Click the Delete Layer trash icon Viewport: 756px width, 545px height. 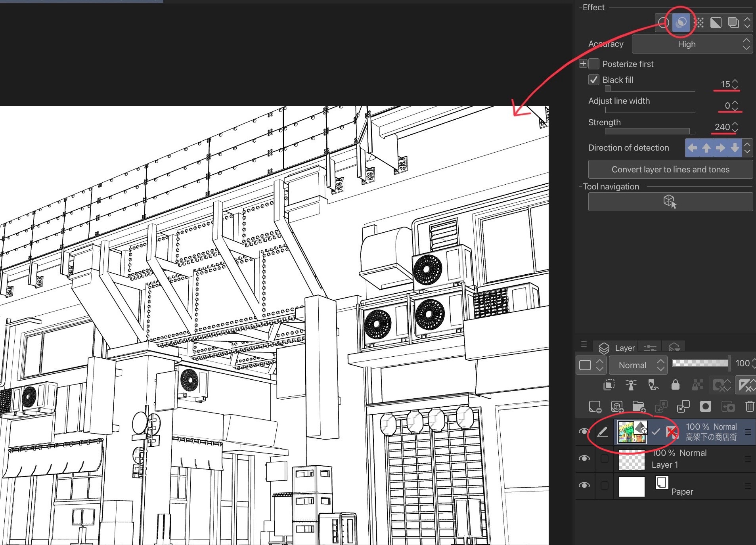click(x=749, y=406)
